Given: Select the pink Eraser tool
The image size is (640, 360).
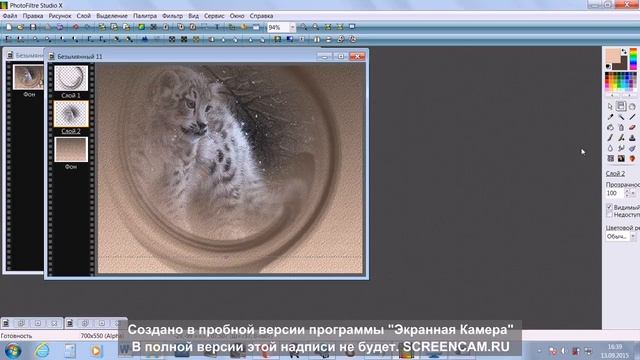Looking at the screenshot, I should pyautogui.click(x=632, y=127).
